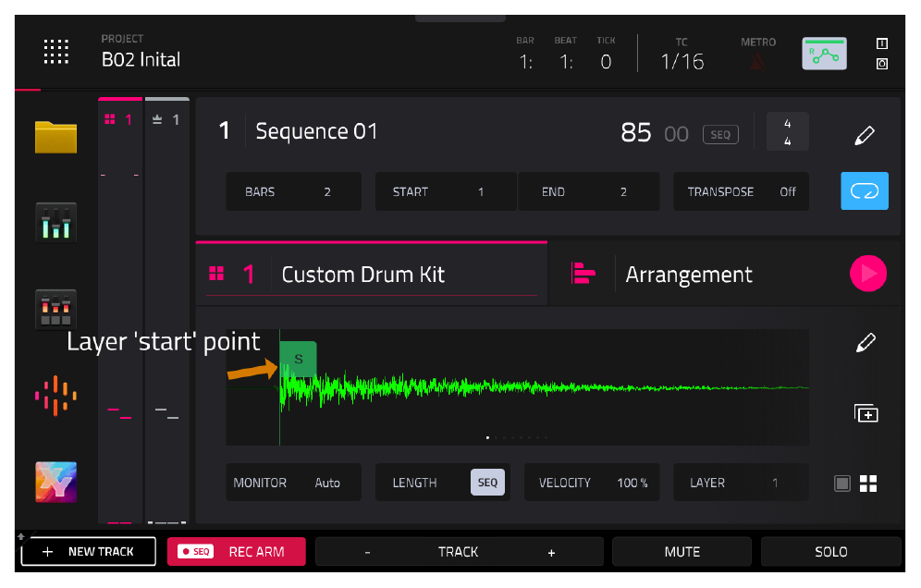Play the arrangement with pink play button
Viewport: 921px width, 588px height.
pyautogui.click(x=868, y=273)
